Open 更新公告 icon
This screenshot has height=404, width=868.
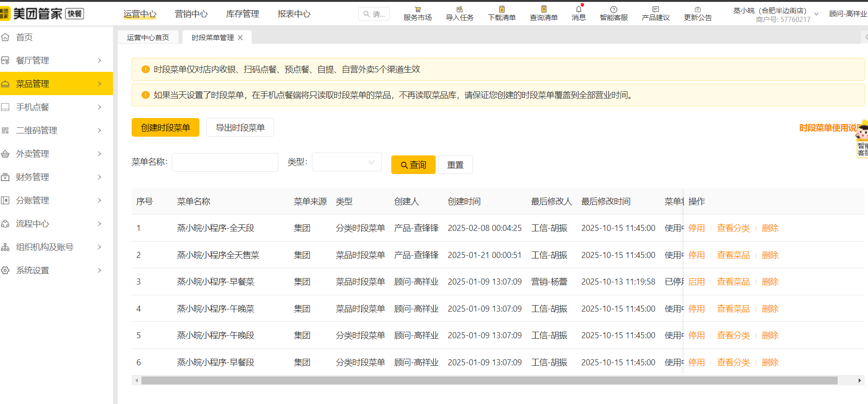[x=698, y=9]
